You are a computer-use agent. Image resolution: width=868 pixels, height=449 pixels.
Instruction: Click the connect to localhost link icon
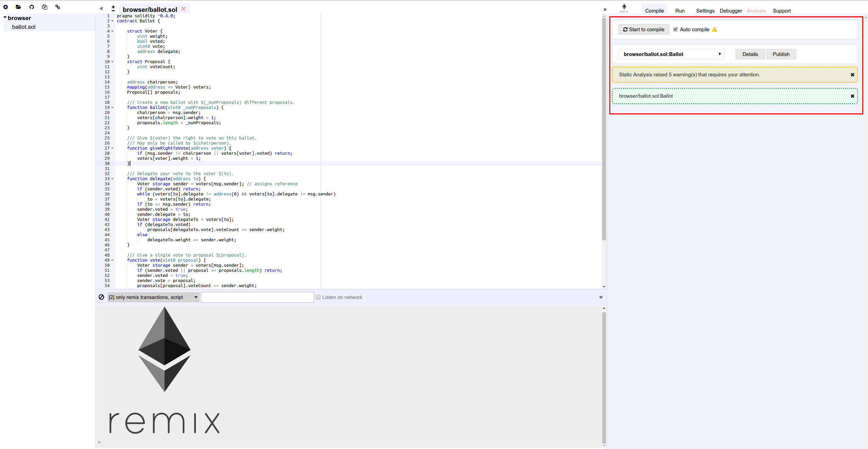[x=58, y=7]
